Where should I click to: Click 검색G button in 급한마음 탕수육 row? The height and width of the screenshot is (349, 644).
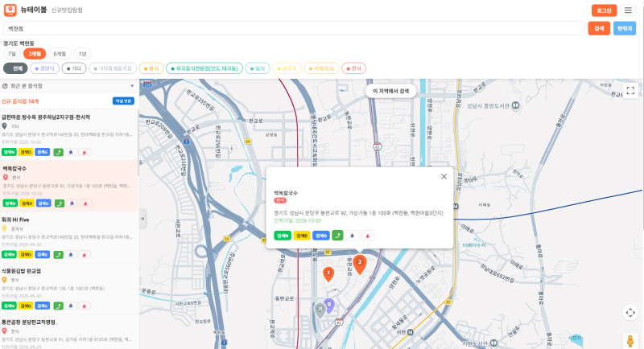pyautogui.click(x=43, y=152)
